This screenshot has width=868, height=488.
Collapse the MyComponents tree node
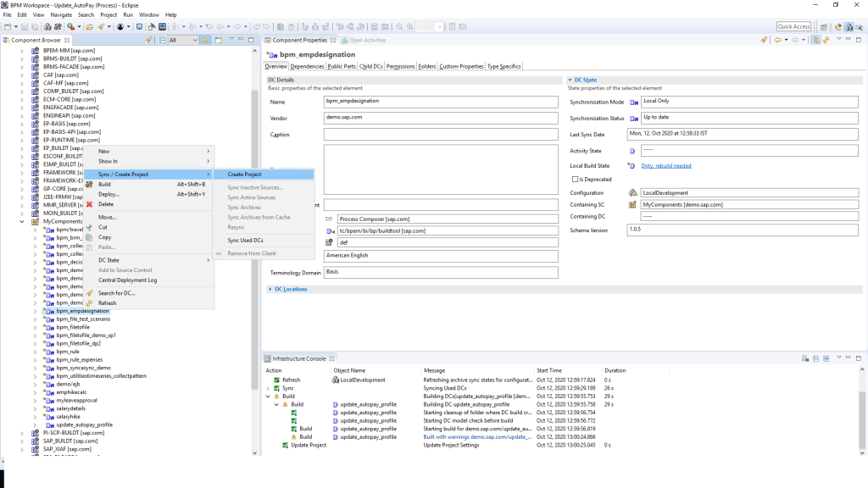[22, 221]
